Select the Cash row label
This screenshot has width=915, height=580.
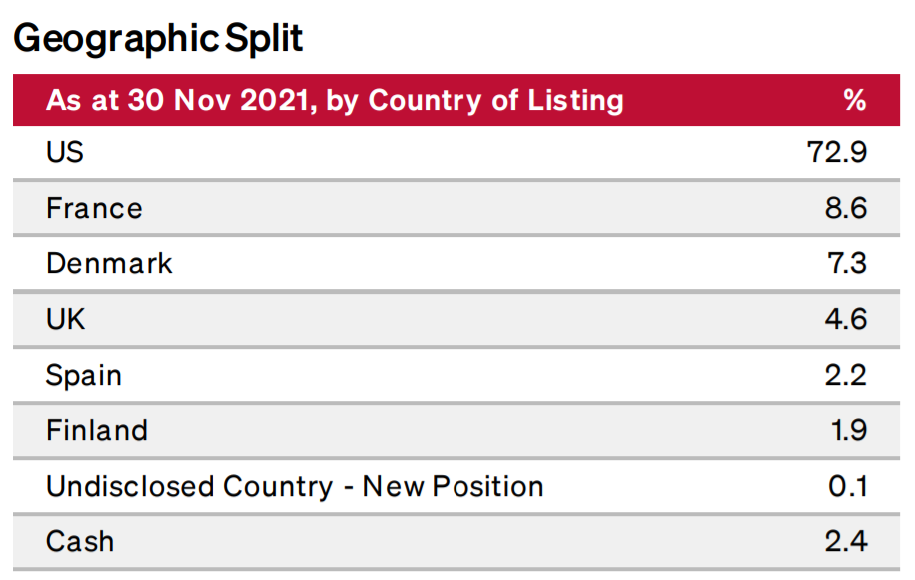click(x=80, y=541)
